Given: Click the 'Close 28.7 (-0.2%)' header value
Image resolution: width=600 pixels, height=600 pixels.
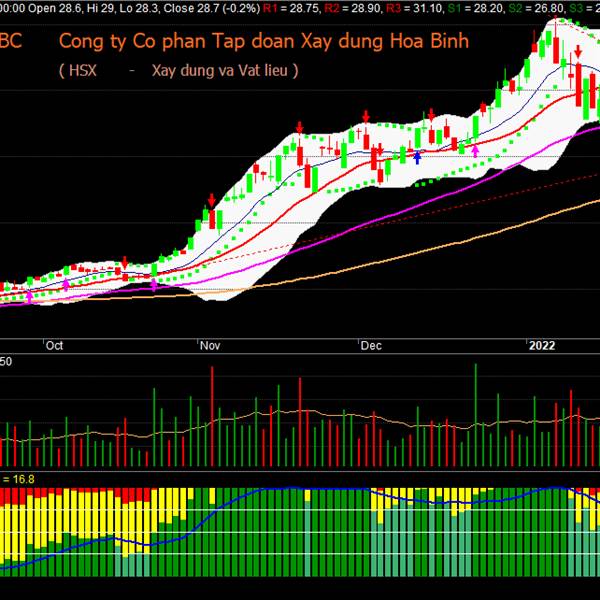Looking at the screenshot, I should click(x=212, y=8).
